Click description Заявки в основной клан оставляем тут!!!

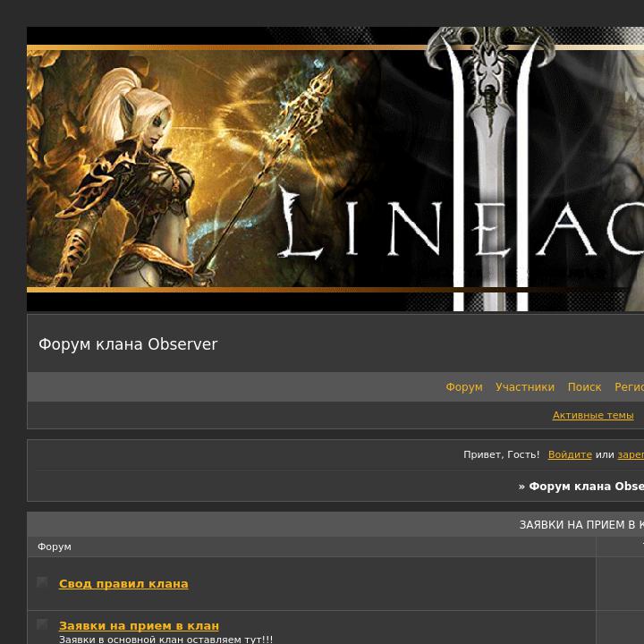pyautogui.click(x=165, y=639)
